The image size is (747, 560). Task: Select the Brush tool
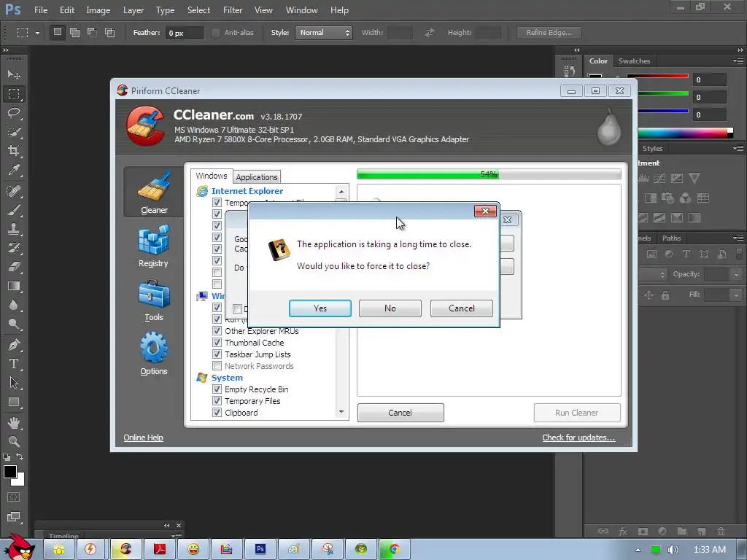[14, 210]
